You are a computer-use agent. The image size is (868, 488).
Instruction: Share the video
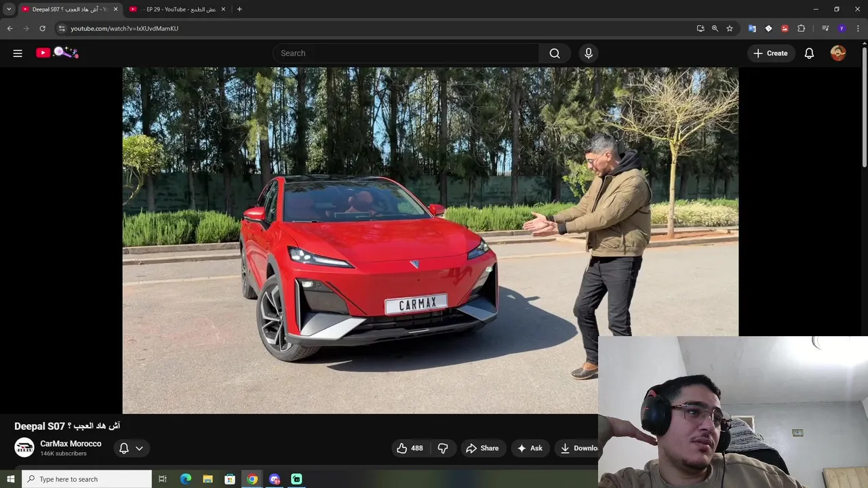pos(482,448)
